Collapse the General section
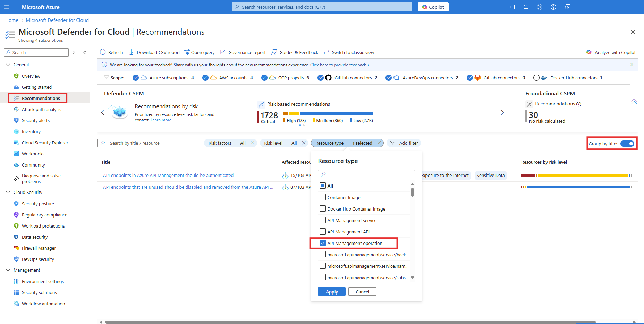 click(x=8, y=65)
